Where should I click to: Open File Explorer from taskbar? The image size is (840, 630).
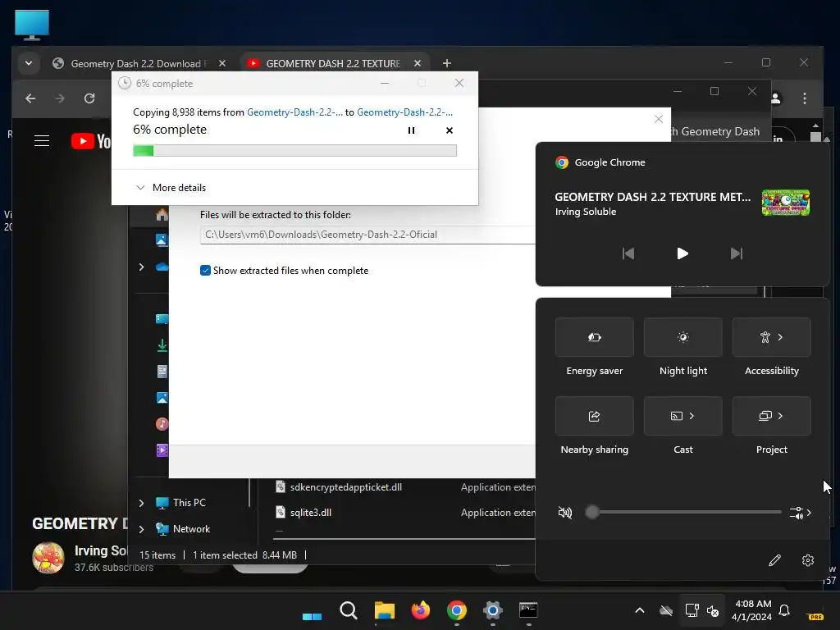click(385, 610)
